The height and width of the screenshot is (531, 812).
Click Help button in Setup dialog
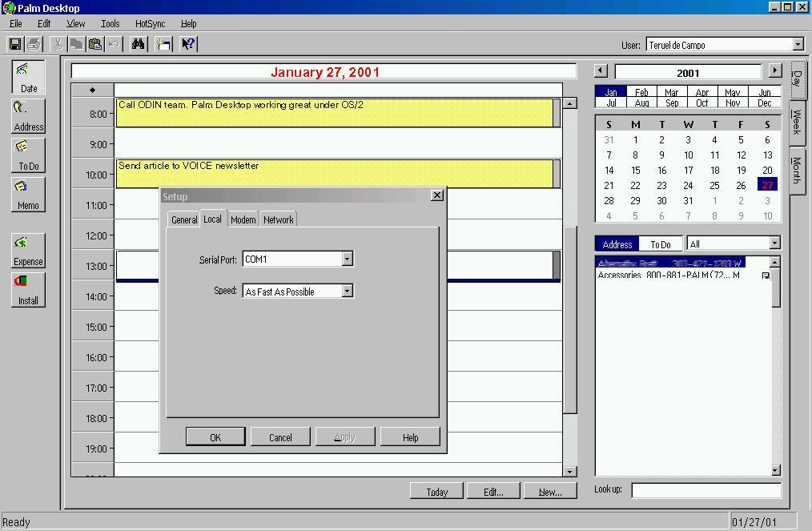(x=410, y=436)
